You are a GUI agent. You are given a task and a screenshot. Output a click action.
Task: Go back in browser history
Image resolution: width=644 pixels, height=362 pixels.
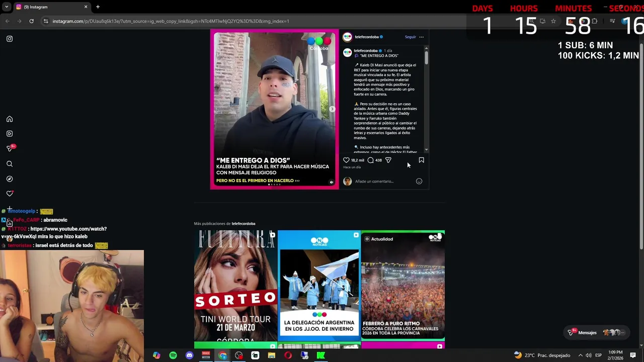click(x=7, y=21)
